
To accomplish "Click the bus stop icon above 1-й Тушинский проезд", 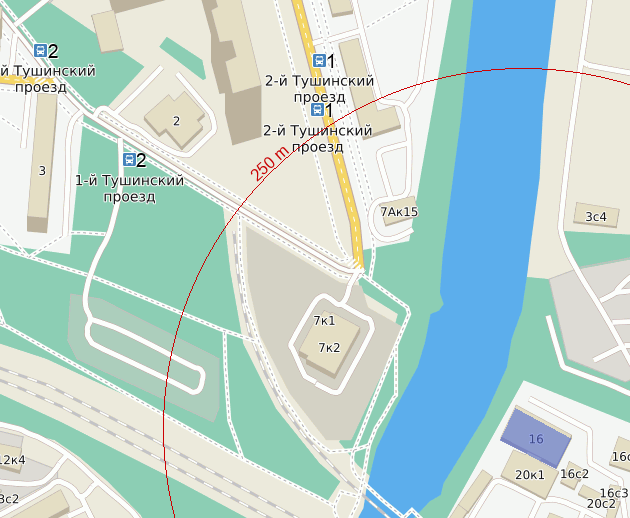I will pyautogui.click(x=129, y=160).
